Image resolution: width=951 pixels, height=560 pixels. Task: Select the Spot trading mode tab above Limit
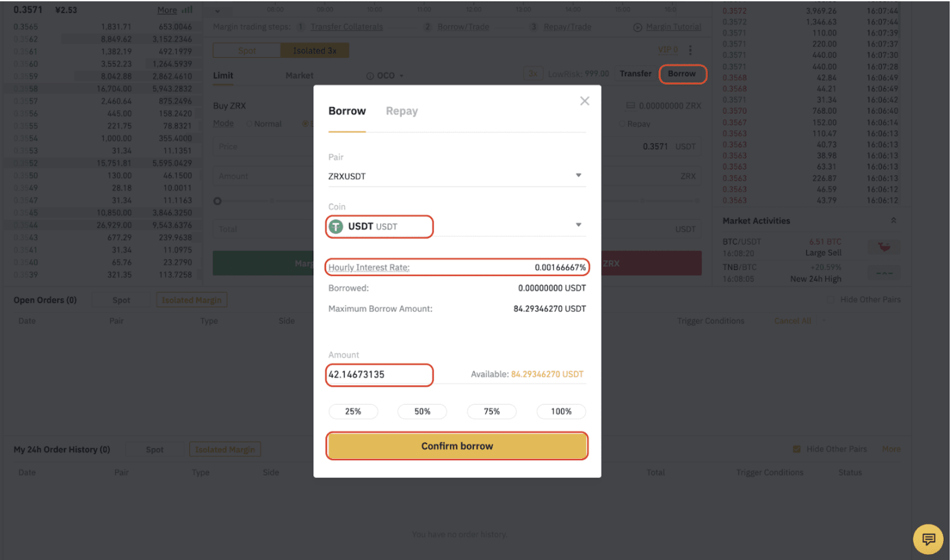pyautogui.click(x=247, y=51)
